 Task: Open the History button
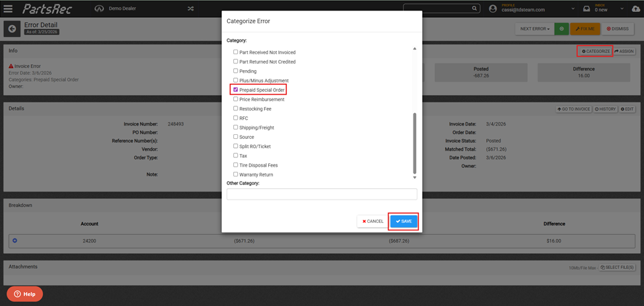606,109
